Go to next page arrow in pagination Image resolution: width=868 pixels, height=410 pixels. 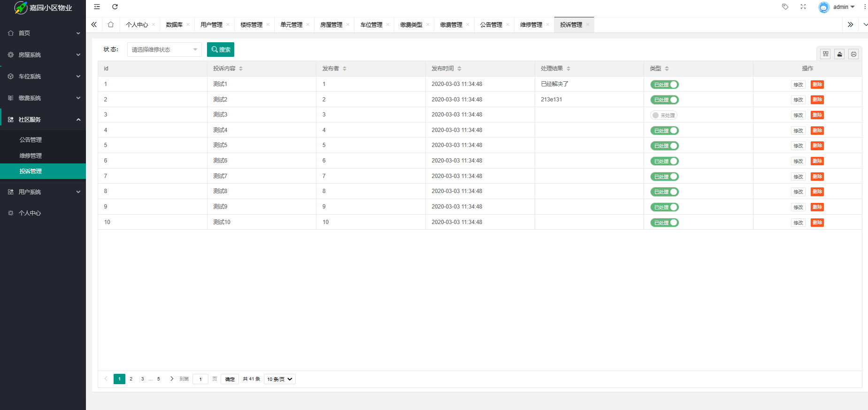coord(172,379)
